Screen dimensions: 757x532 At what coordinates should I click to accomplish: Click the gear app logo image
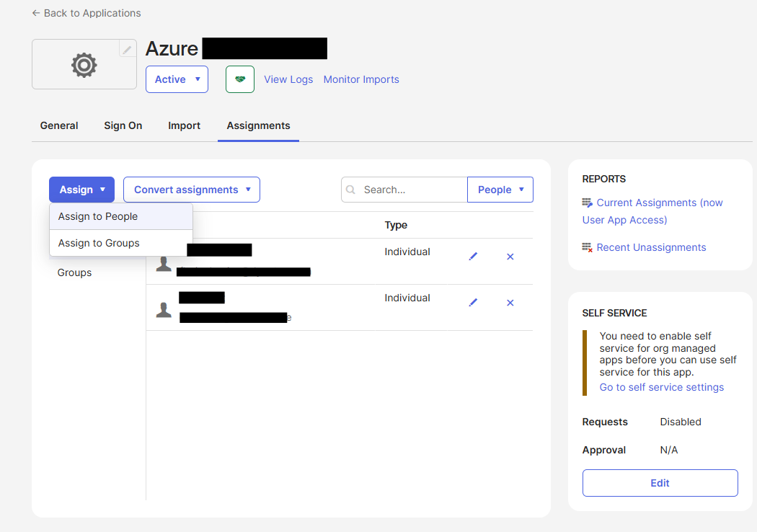coord(84,66)
